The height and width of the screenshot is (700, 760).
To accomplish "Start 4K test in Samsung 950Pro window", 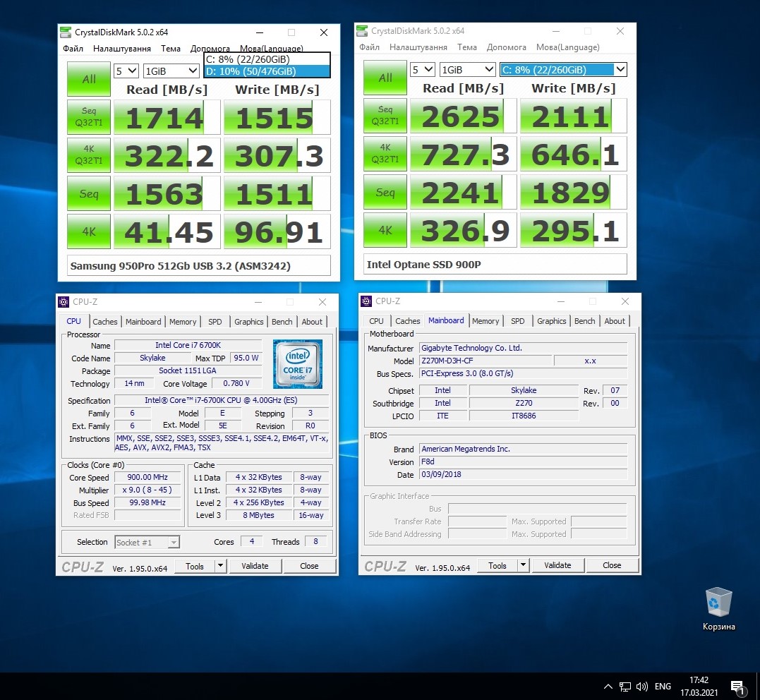I will (x=89, y=231).
